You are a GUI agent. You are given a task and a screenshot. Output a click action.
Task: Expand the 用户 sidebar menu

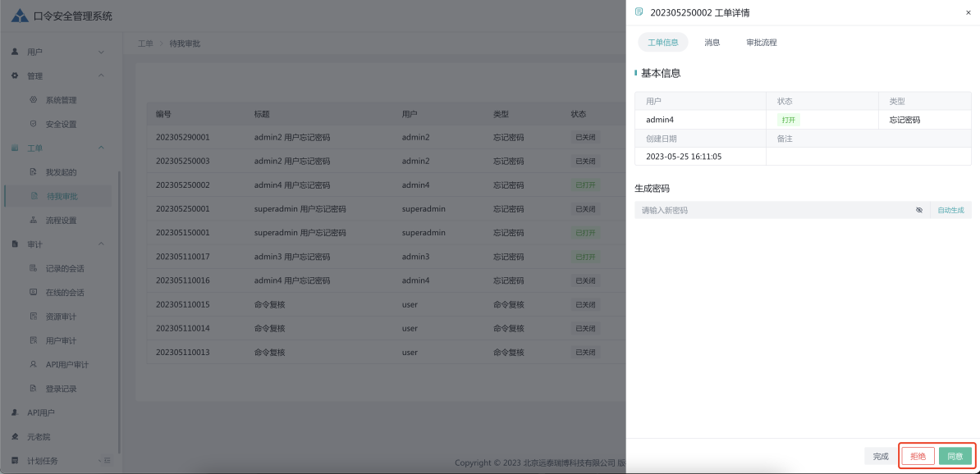click(x=101, y=52)
